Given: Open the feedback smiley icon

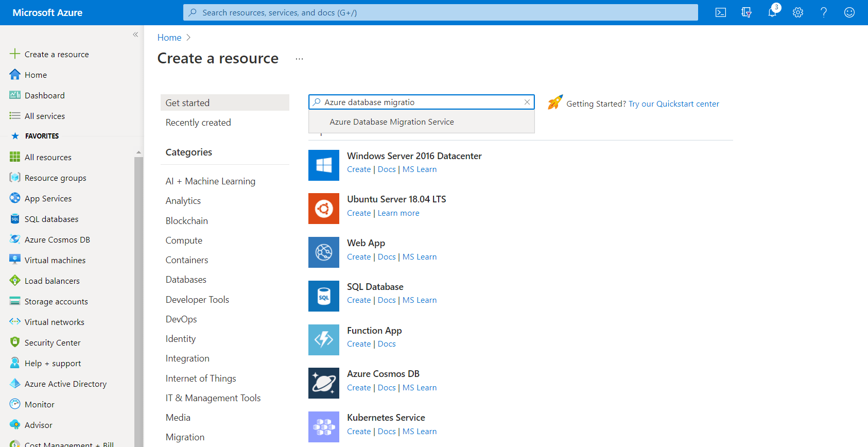Looking at the screenshot, I should (x=849, y=12).
